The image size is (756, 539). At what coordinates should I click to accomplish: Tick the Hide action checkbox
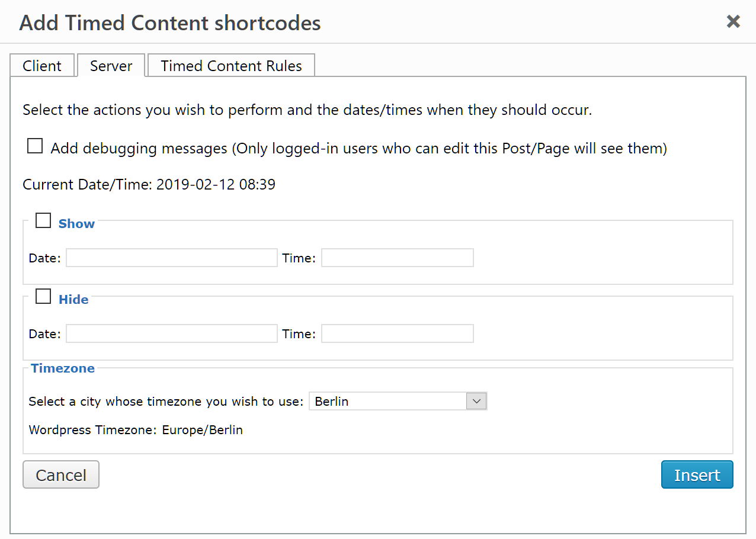[43, 296]
